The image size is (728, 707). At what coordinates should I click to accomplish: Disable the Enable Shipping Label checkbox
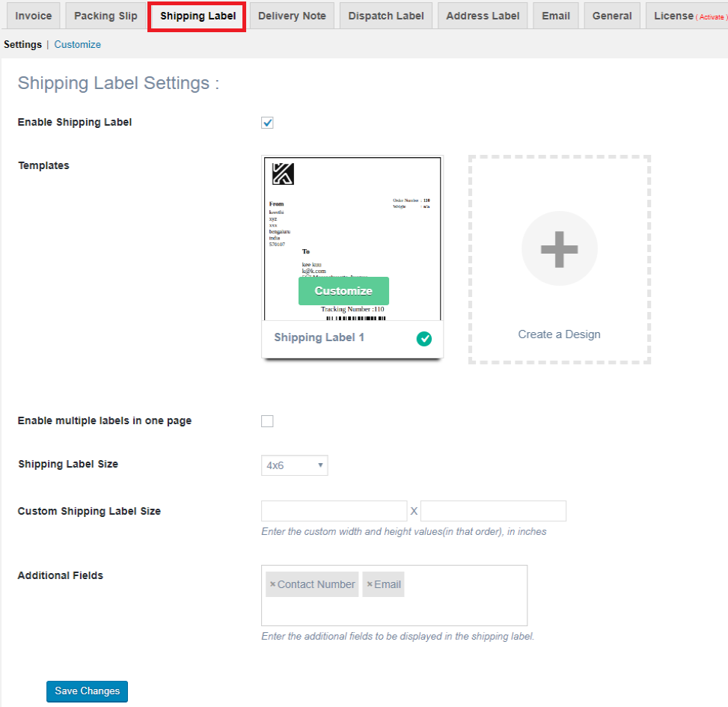(267, 123)
